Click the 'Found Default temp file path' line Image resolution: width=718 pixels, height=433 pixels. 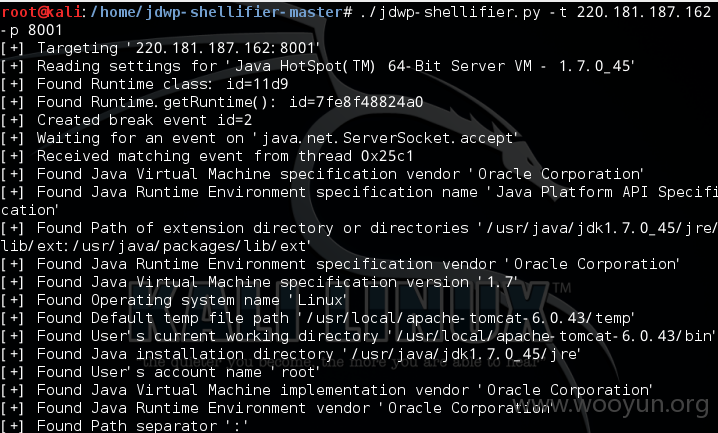(x=317, y=318)
